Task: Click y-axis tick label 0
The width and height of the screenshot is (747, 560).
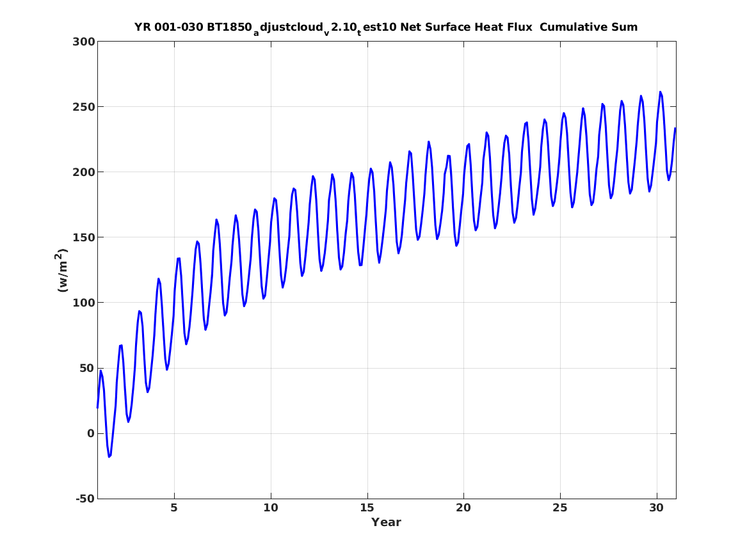Action: pyautogui.click(x=92, y=434)
